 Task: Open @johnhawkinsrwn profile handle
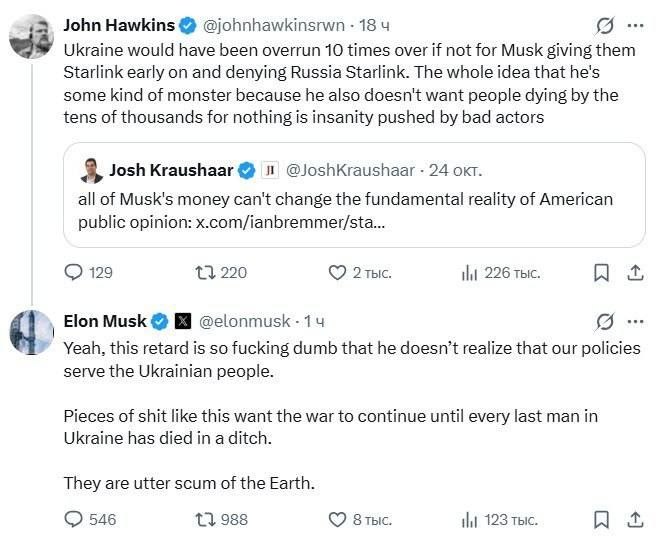pyautogui.click(x=274, y=26)
